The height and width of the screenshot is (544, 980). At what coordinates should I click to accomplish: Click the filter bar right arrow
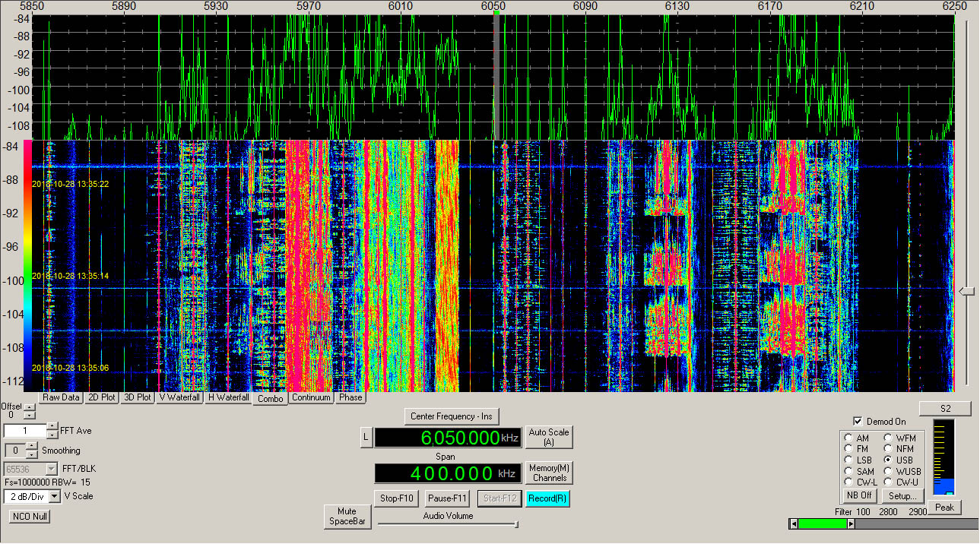click(x=852, y=524)
